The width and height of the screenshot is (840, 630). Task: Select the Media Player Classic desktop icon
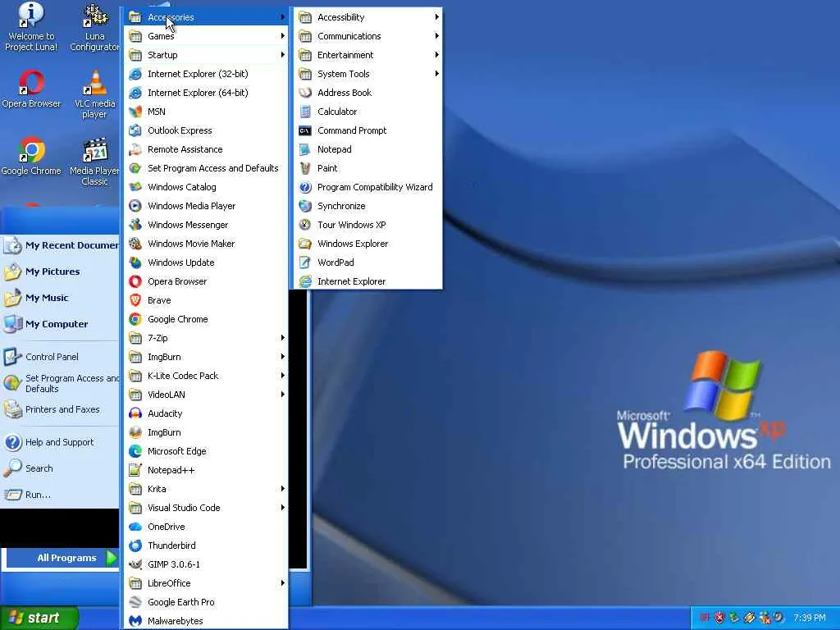pyautogui.click(x=95, y=162)
